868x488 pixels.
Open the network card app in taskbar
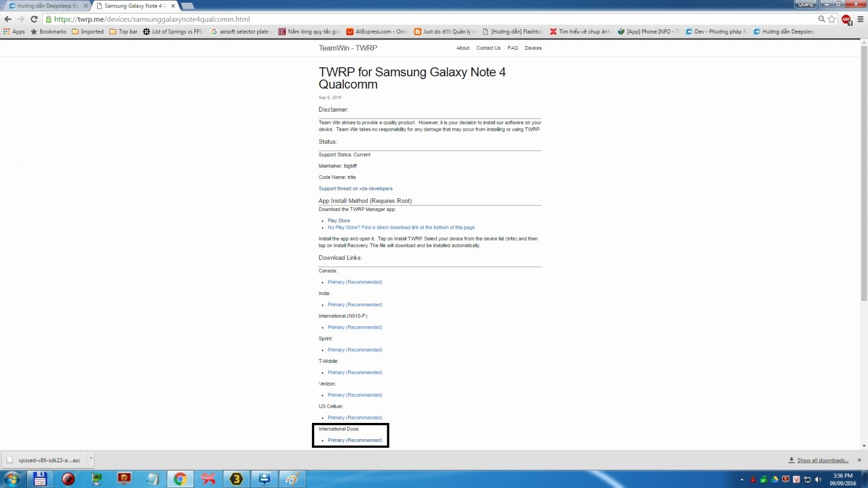[97, 479]
